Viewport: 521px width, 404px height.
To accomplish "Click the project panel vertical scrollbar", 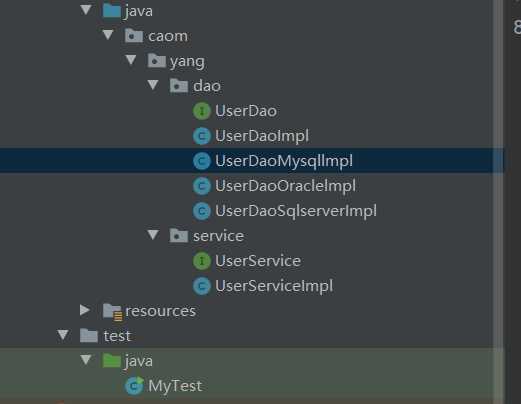I will click(x=498, y=202).
